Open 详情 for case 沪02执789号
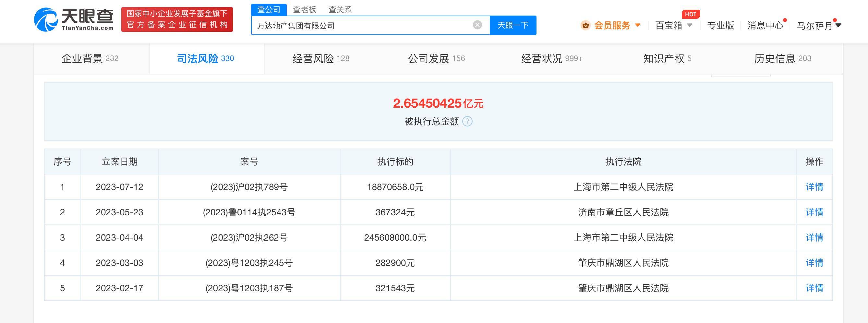 814,187
